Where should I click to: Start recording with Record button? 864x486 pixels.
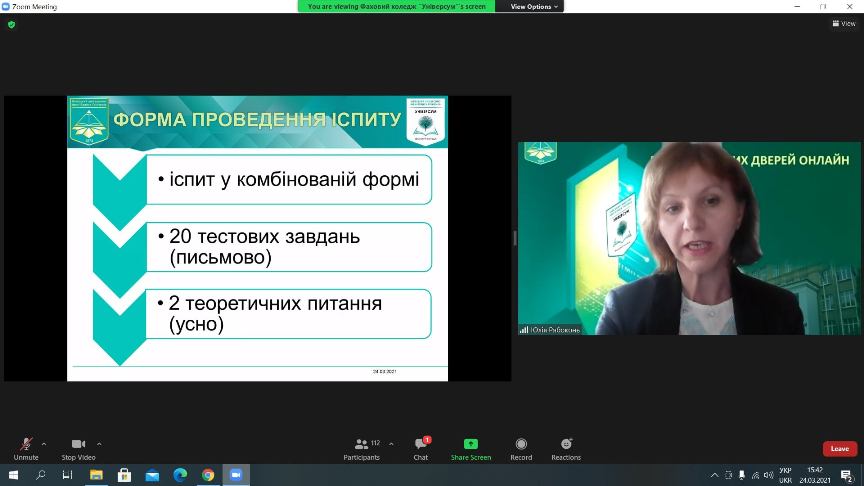tap(521, 449)
